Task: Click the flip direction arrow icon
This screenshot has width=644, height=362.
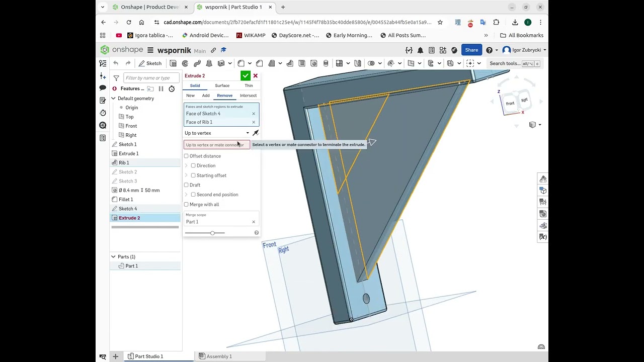Action: tap(256, 133)
